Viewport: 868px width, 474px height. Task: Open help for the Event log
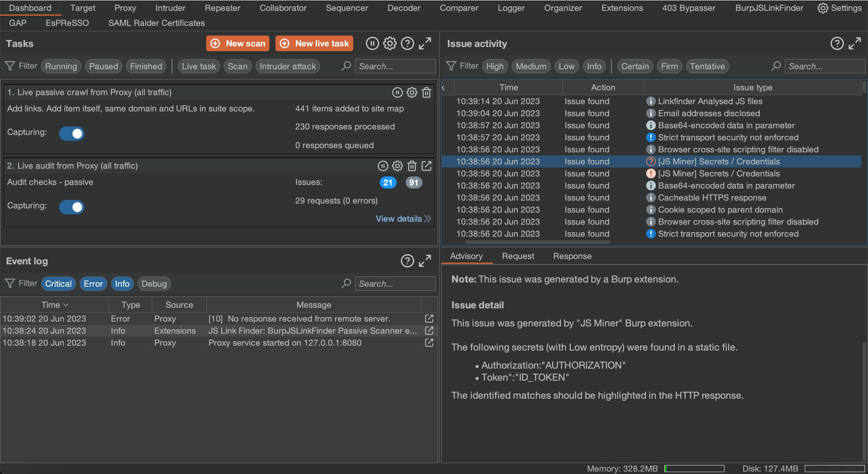pyautogui.click(x=407, y=261)
